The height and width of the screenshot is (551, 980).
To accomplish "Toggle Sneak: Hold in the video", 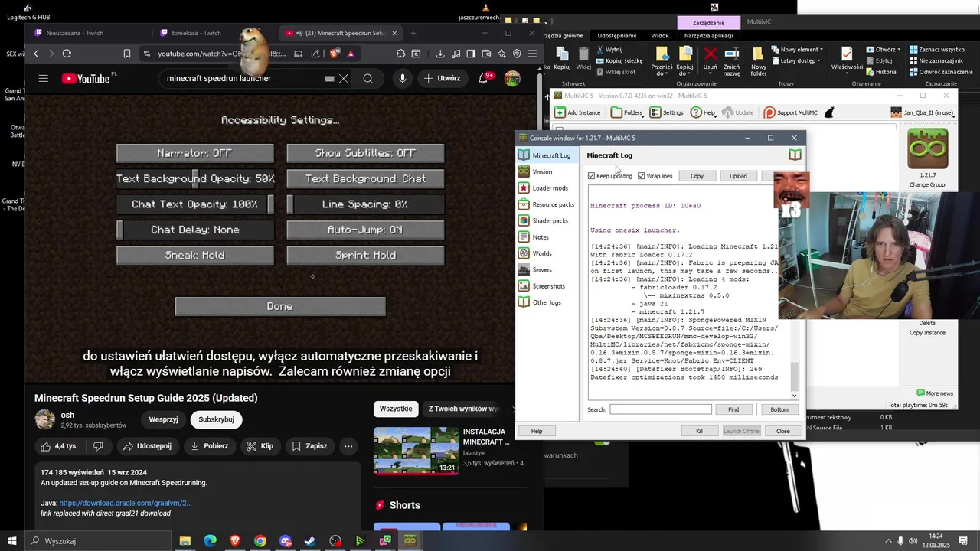I will coord(194,255).
